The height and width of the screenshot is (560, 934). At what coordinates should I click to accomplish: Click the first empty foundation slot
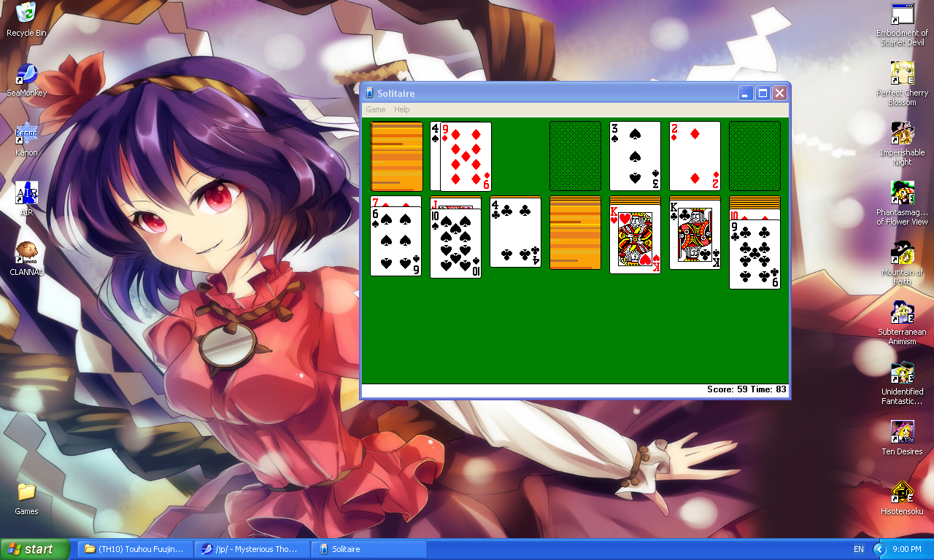(575, 156)
